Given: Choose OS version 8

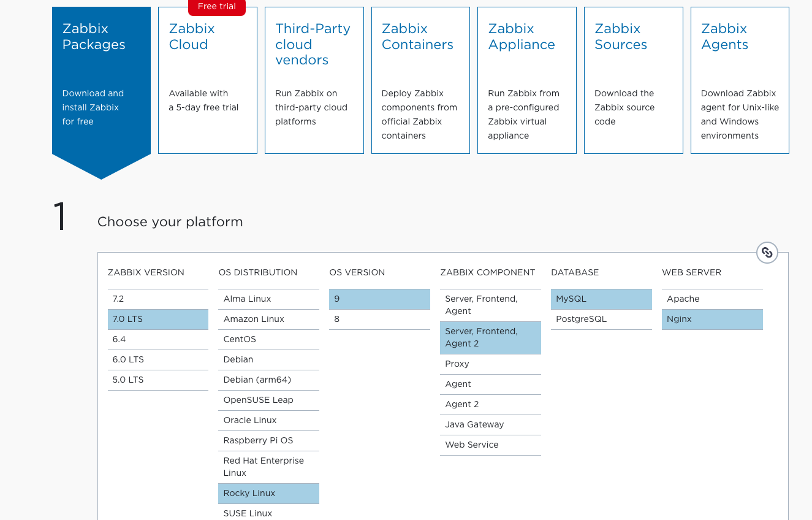Looking at the screenshot, I should tap(379, 319).
